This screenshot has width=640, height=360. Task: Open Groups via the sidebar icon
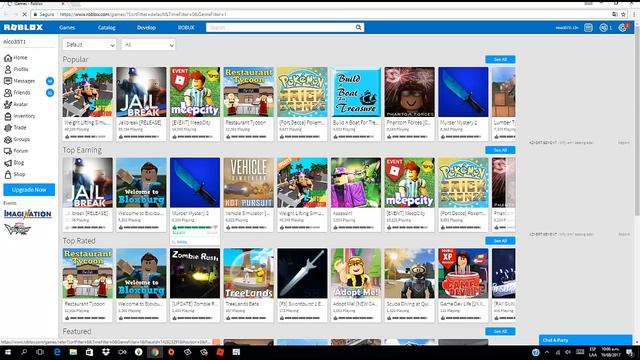click(8, 140)
